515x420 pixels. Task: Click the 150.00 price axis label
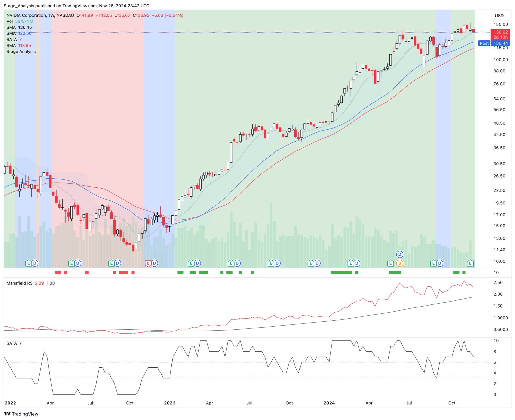pos(501,24)
